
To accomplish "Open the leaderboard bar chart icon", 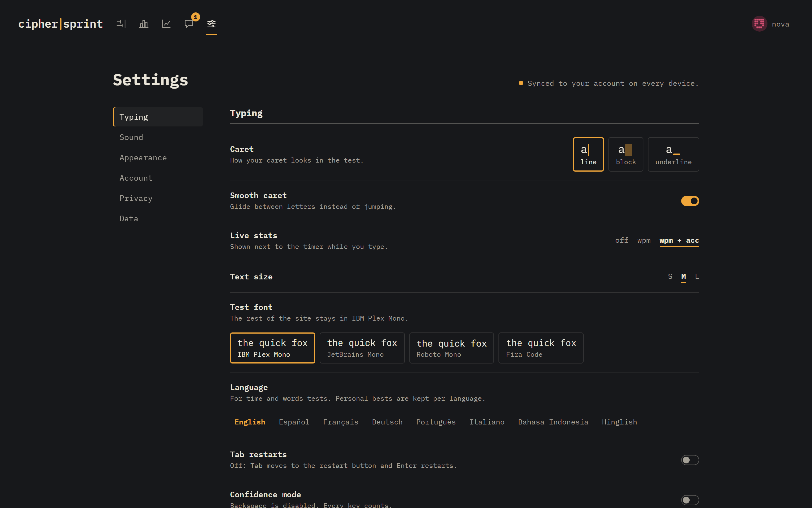I will [144, 24].
